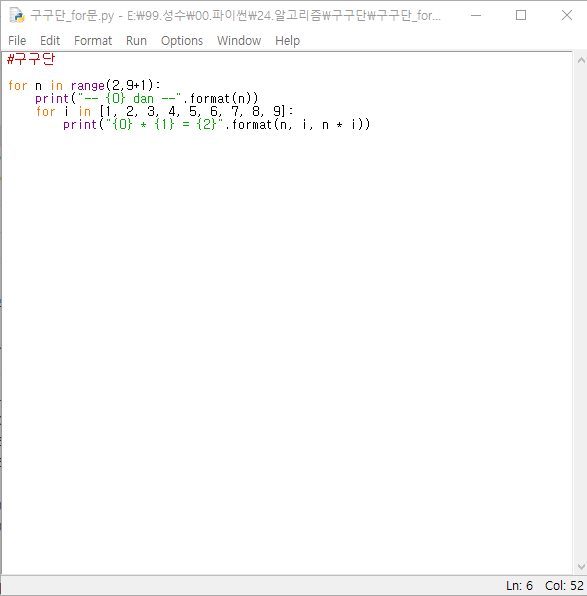Image resolution: width=587 pixels, height=596 pixels.
Task: Click 'range' in the outer for loop
Action: click(x=87, y=86)
